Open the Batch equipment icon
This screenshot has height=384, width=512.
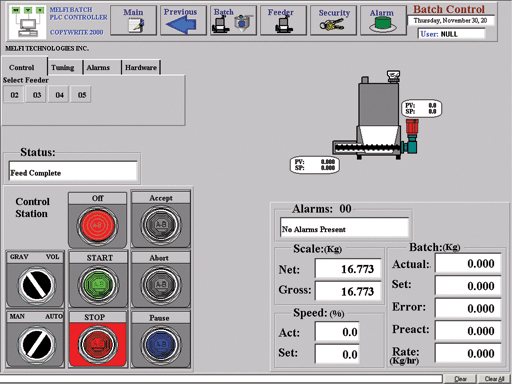pyautogui.click(x=232, y=24)
